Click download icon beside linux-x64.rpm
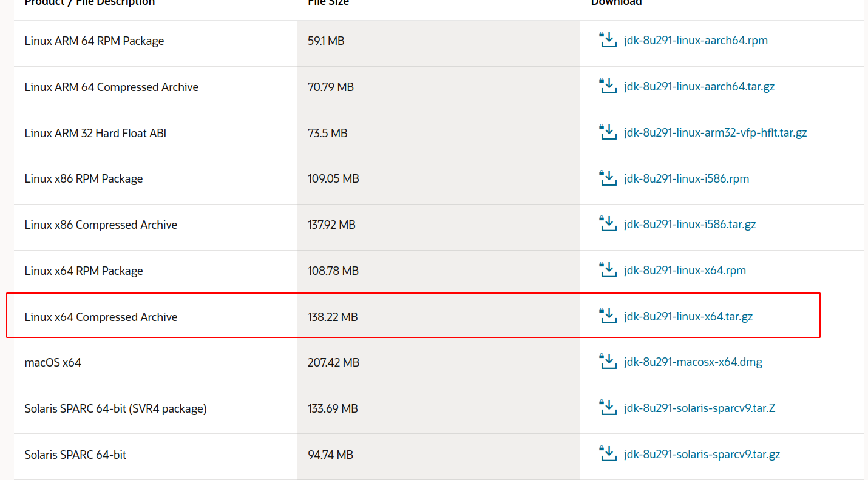Viewport: 868px width, 480px height. pos(608,270)
